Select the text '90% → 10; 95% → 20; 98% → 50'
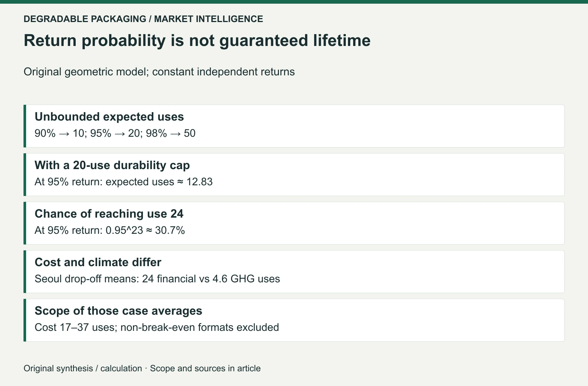The image size is (588, 386). (115, 133)
